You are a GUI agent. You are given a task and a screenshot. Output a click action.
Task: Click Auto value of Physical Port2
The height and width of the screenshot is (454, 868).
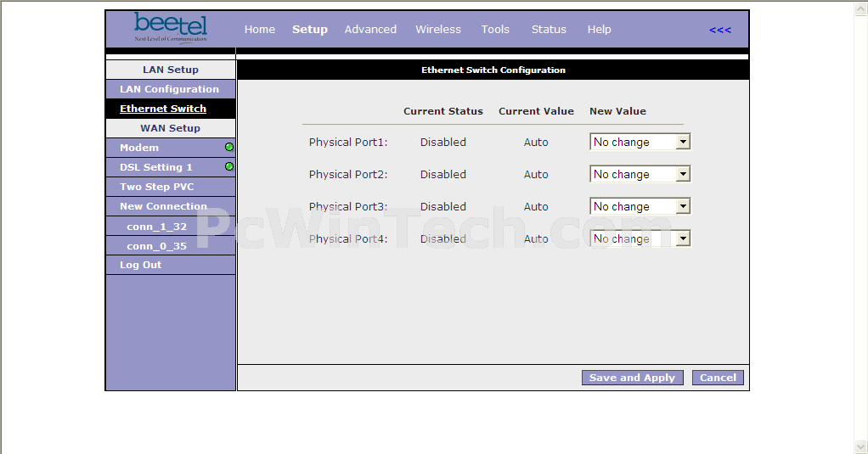(x=536, y=174)
